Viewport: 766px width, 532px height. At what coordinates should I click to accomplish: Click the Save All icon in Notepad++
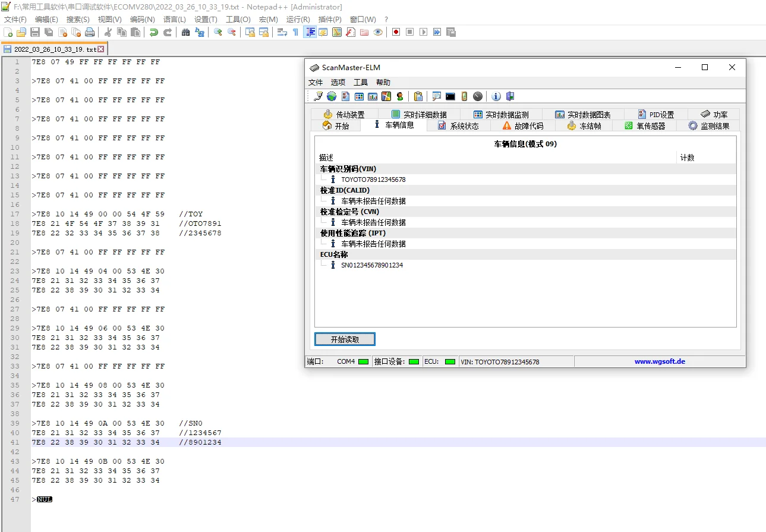[48, 32]
